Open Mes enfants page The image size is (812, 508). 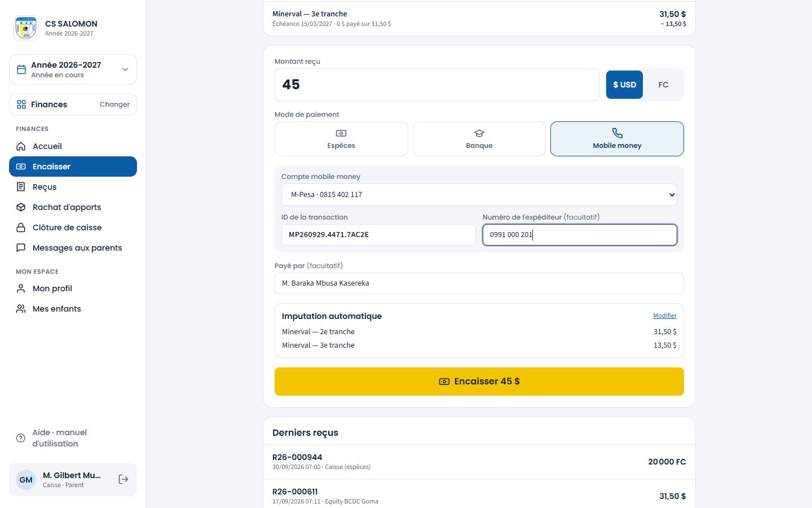pos(73,309)
